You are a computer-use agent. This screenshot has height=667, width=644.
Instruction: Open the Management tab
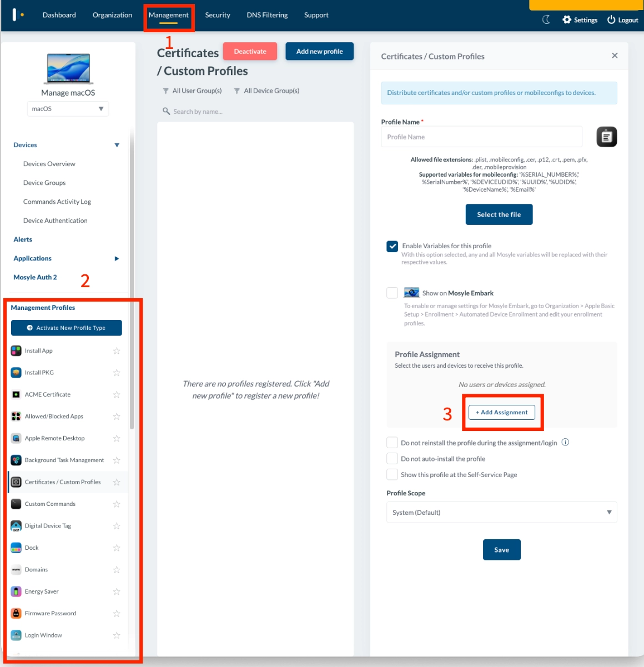169,15
